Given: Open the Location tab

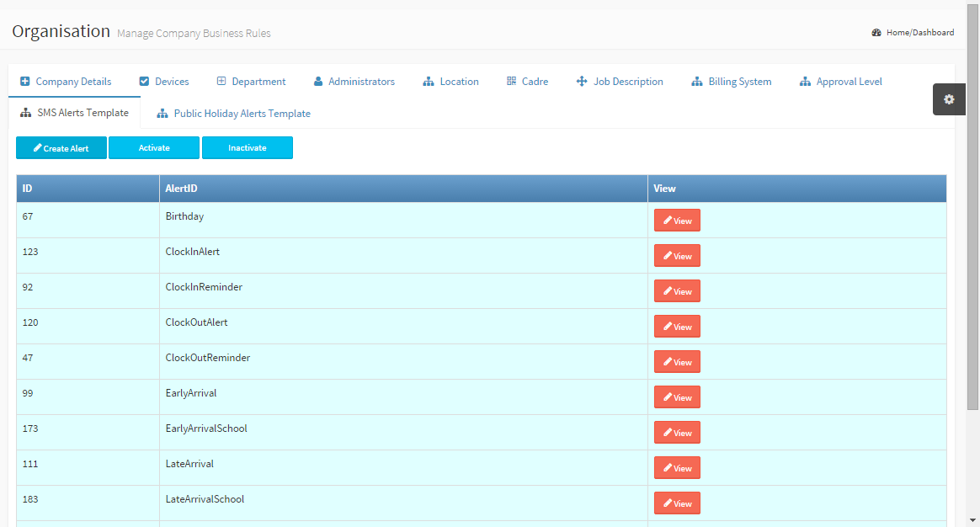Looking at the screenshot, I should click(459, 82).
